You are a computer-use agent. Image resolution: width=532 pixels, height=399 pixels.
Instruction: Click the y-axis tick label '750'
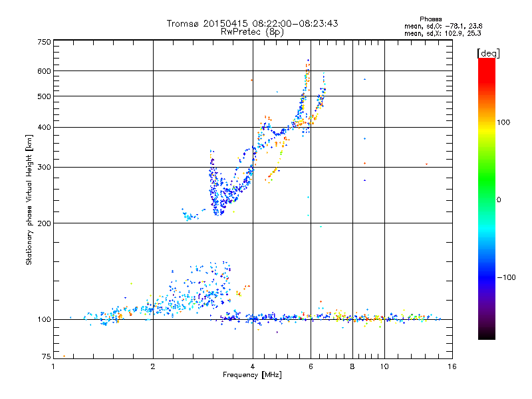[x=44, y=42]
